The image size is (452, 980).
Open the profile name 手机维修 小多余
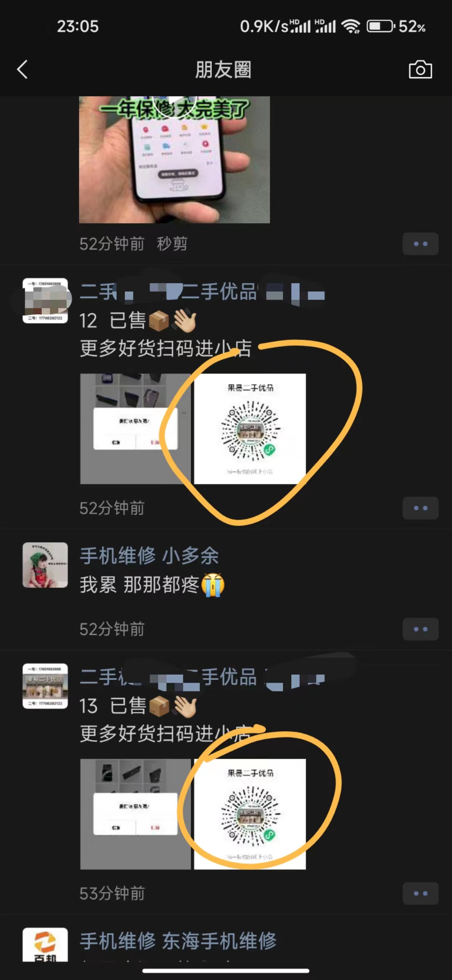point(149,556)
